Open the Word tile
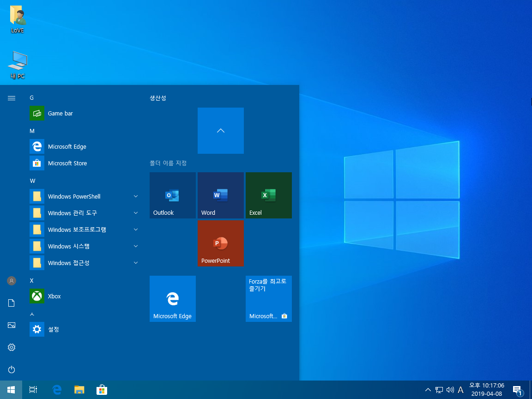532x399 pixels. pyautogui.click(x=221, y=195)
